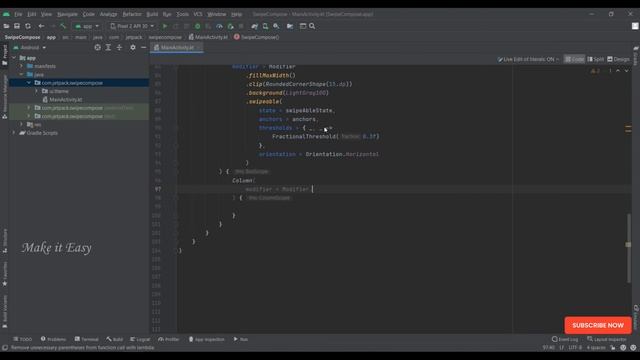Open the Navigate menu
Image resolution: width=640 pixels, height=360 pixels.
pos(67,14)
